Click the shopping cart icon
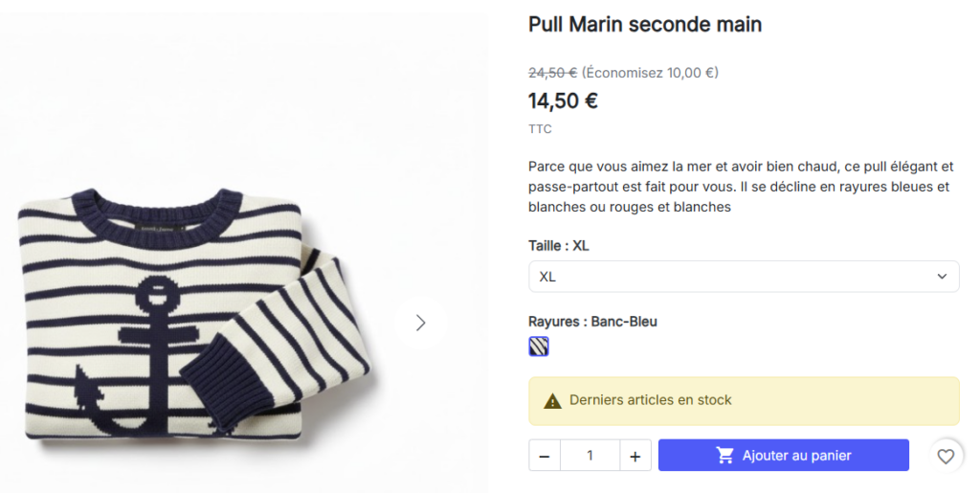This screenshot has width=980, height=493. pyautogui.click(x=725, y=456)
